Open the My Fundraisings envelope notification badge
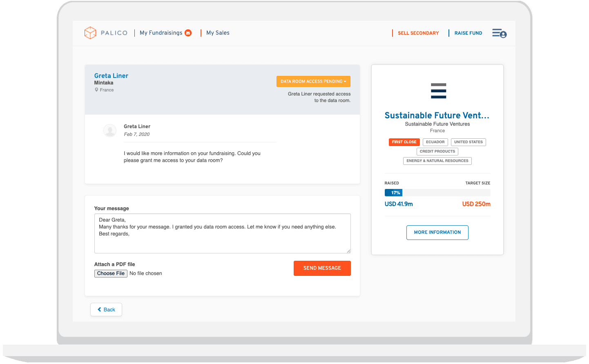 click(x=188, y=33)
